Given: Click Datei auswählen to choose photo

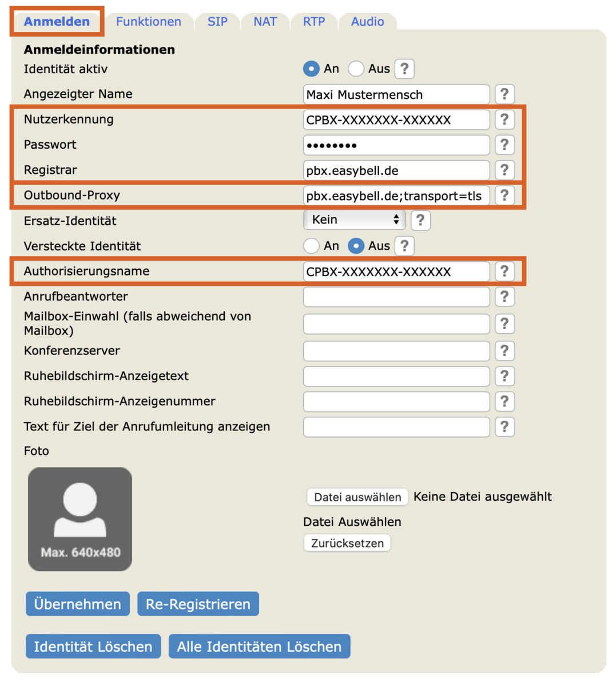Looking at the screenshot, I should [x=357, y=497].
